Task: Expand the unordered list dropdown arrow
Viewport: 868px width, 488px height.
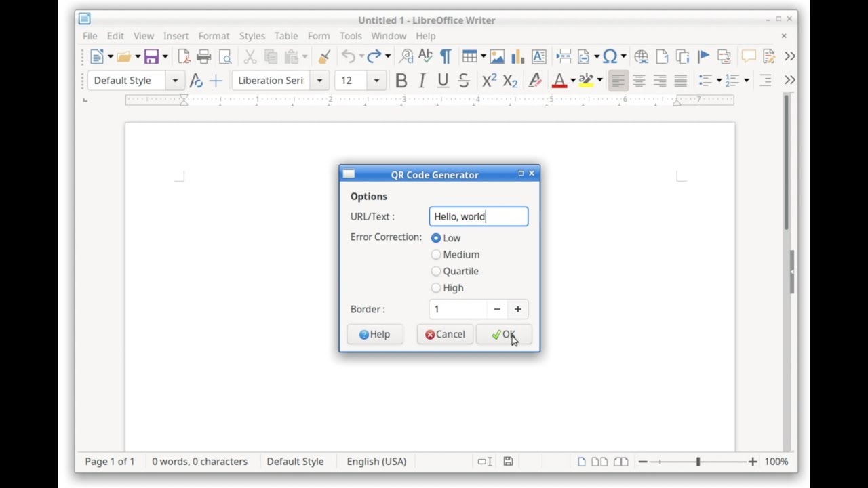Action: pyautogui.click(x=719, y=81)
